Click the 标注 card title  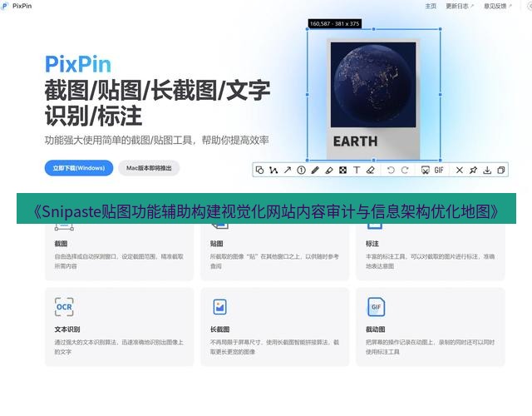coord(372,244)
